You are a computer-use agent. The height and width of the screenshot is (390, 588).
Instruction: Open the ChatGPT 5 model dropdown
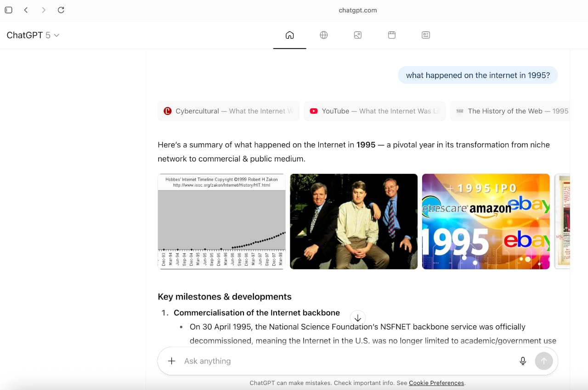[33, 35]
